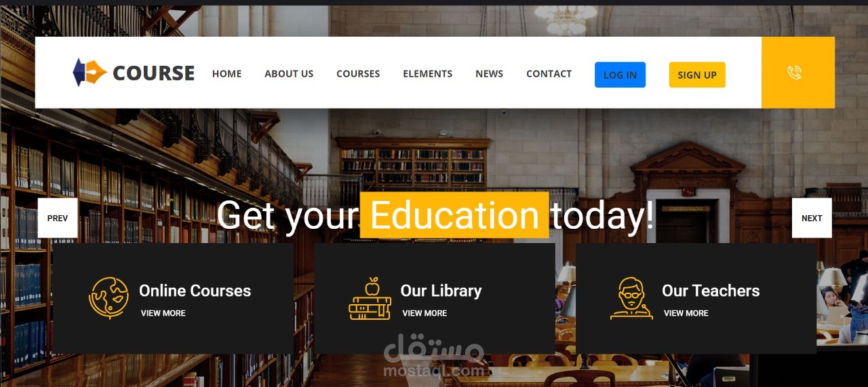Open the News section
The image size is (868, 387).
(489, 74)
